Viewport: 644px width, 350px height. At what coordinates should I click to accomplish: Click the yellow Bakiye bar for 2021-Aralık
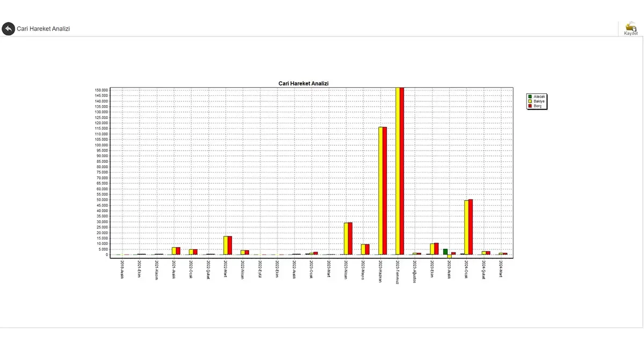click(174, 251)
